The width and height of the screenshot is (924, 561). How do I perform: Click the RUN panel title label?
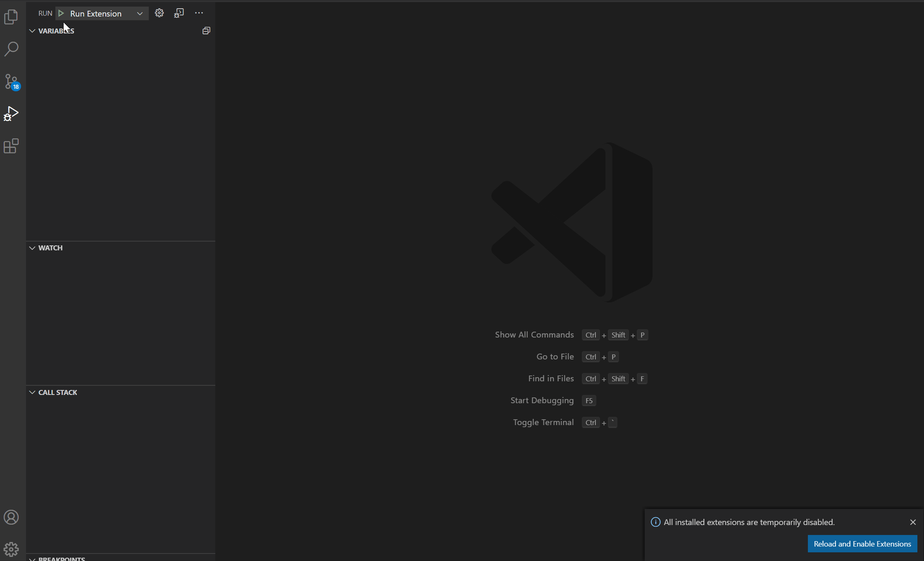(45, 13)
